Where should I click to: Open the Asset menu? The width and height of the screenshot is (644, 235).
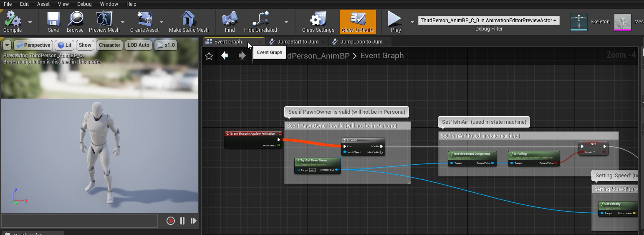click(43, 4)
